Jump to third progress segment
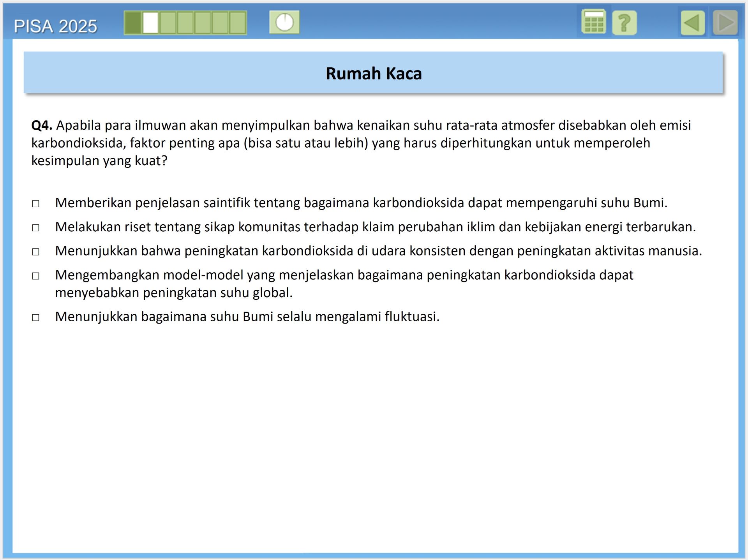The width and height of the screenshot is (748, 560). [168, 23]
